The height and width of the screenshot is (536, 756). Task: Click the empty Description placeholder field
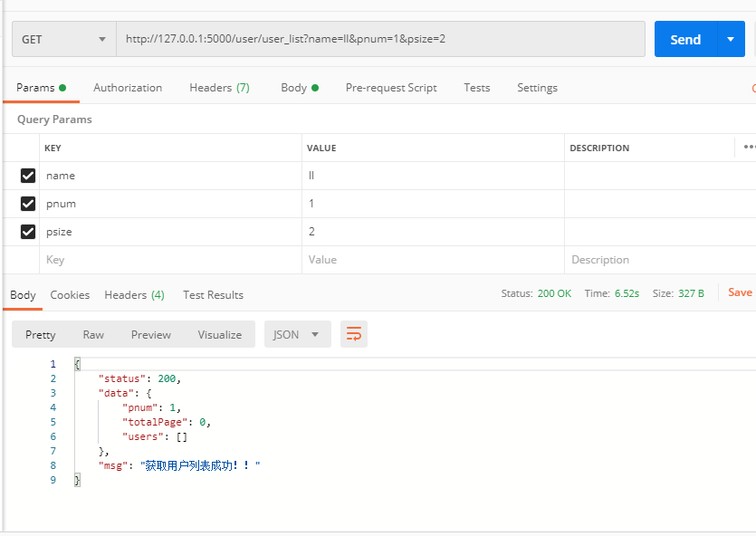click(x=660, y=260)
